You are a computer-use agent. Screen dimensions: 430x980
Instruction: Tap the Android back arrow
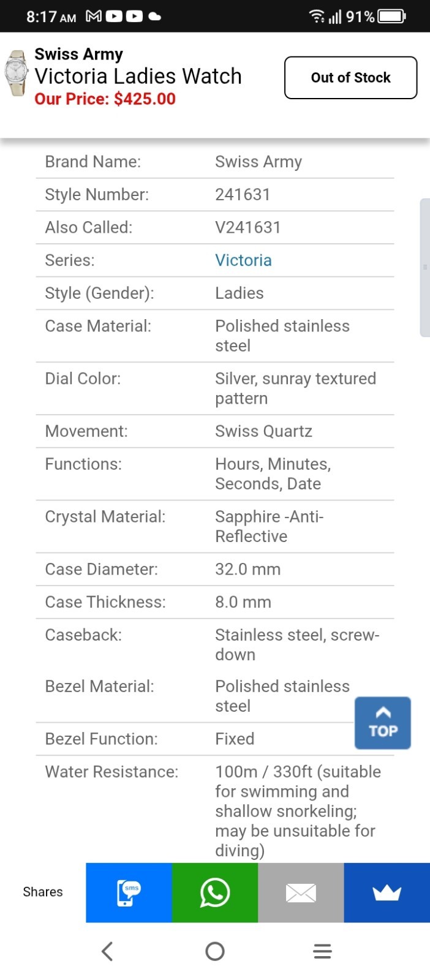point(107,951)
